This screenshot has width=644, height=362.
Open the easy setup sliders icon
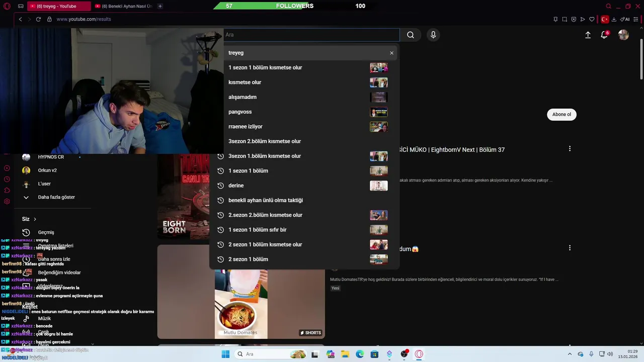636,19
